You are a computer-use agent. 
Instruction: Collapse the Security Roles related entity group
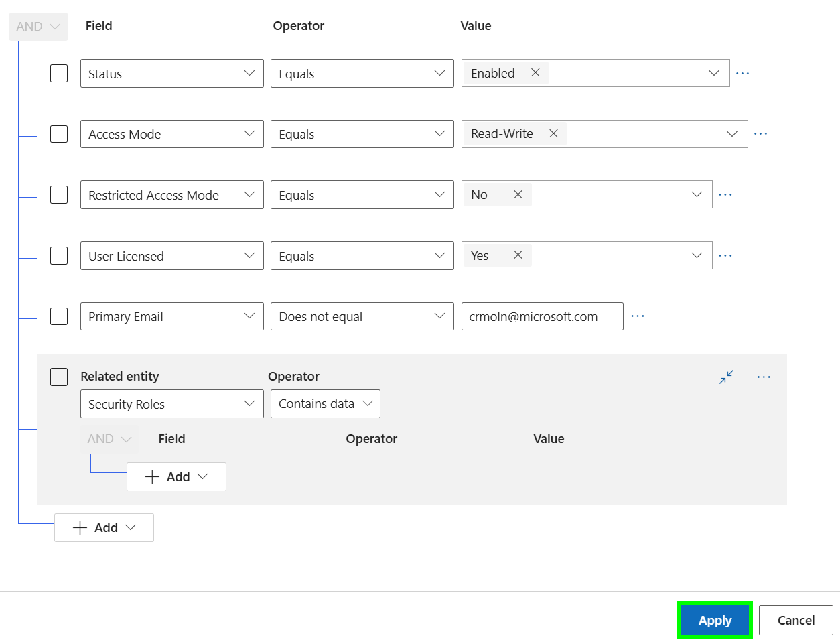click(726, 377)
